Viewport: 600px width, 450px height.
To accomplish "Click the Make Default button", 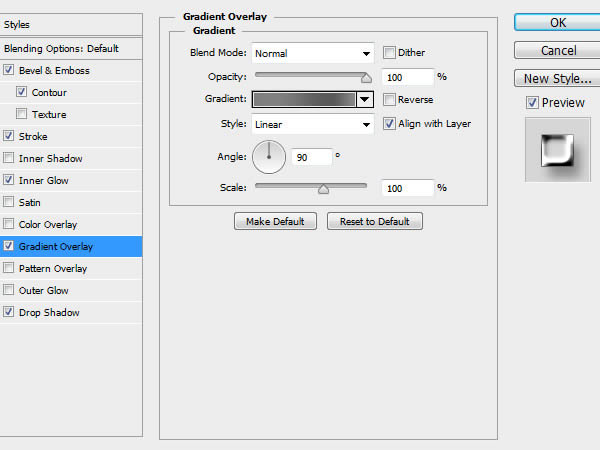I will (275, 221).
